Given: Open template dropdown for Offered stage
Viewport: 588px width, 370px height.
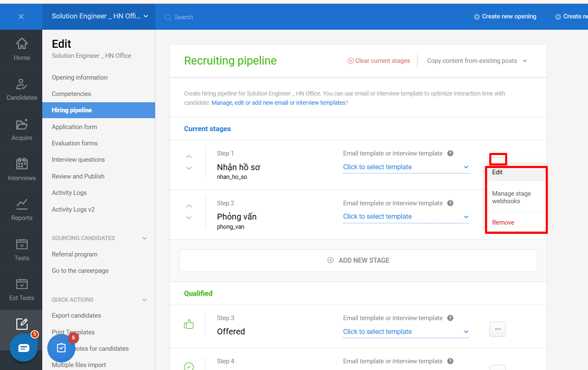Looking at the screenshot, I should [x=406, y=332].
